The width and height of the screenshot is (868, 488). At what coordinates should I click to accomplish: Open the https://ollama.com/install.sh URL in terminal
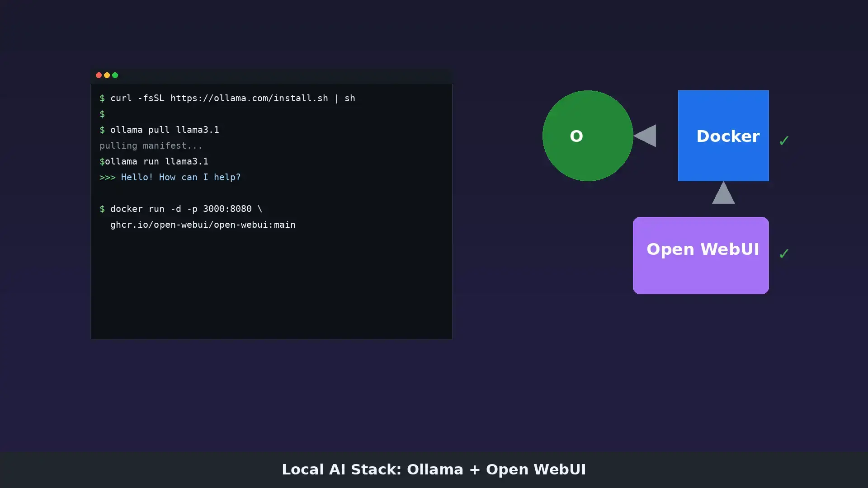tap(249, 98)
